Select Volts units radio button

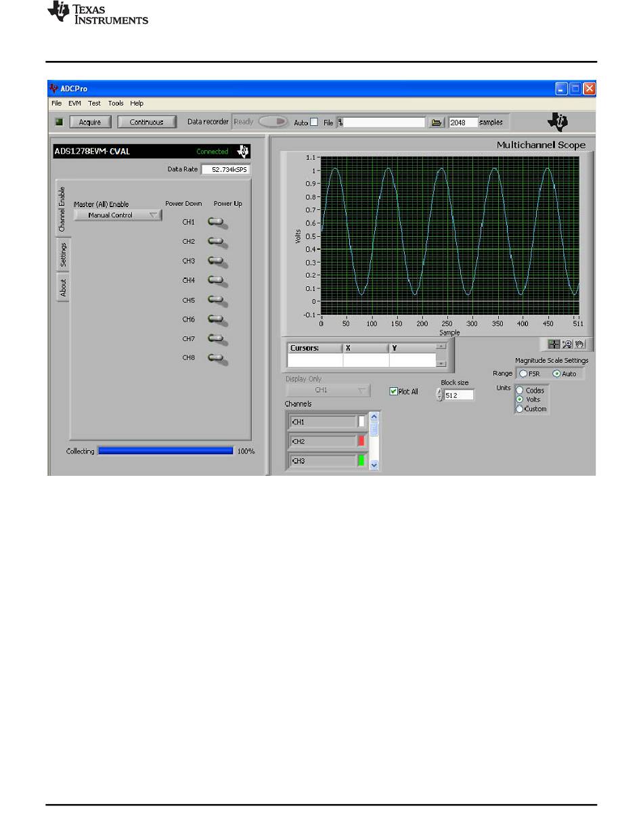pos(519,399)
